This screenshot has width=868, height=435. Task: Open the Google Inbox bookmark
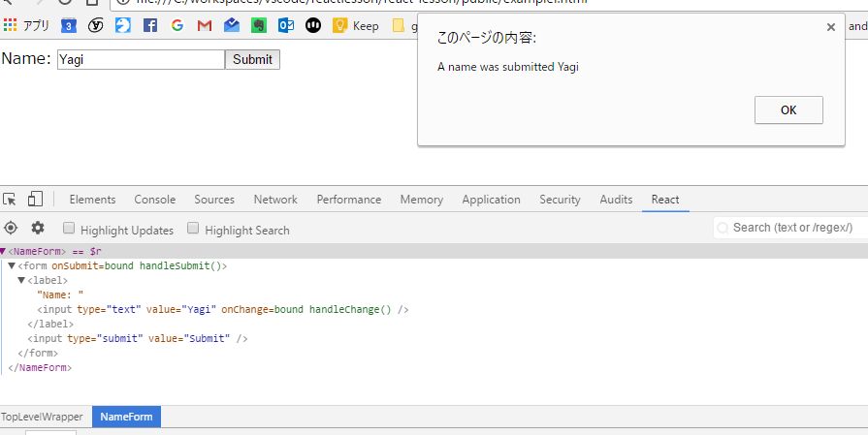coord(232,25)
